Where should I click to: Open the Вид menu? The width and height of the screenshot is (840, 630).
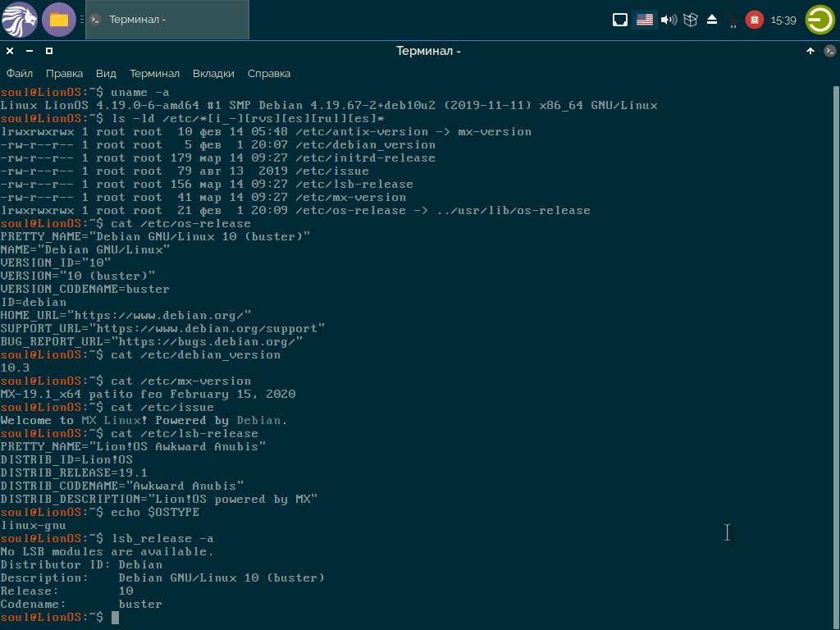coord(106,73)
